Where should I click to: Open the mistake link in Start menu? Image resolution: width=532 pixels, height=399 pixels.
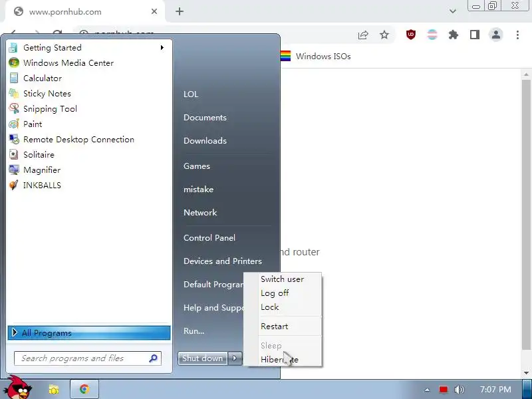tap(198, 189)
